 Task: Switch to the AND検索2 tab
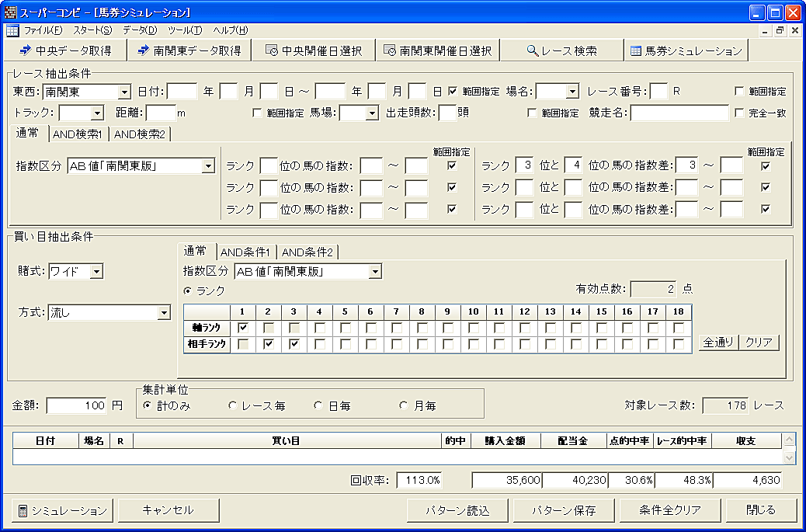[x=140, y=134]
